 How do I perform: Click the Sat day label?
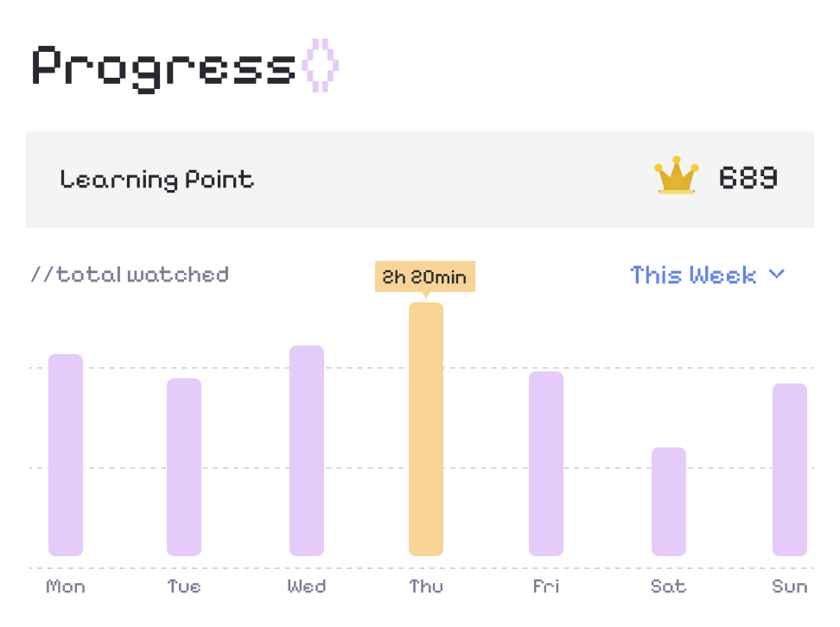(x=668, y=587)
